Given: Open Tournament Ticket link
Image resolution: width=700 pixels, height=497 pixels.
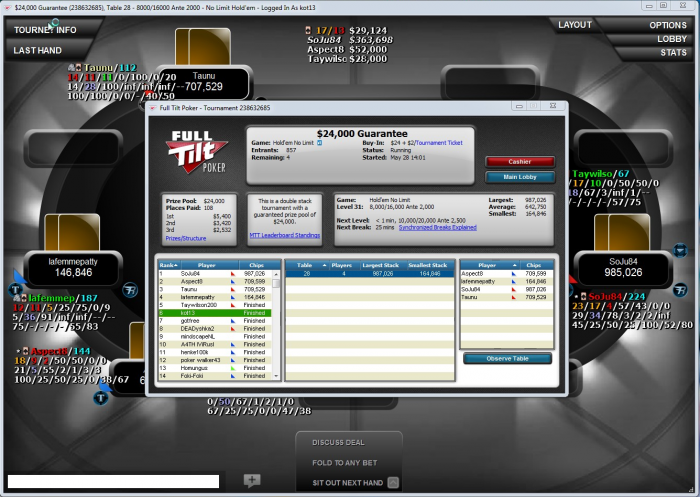Looking at the screenshot, I should click(x=439, y=143).
